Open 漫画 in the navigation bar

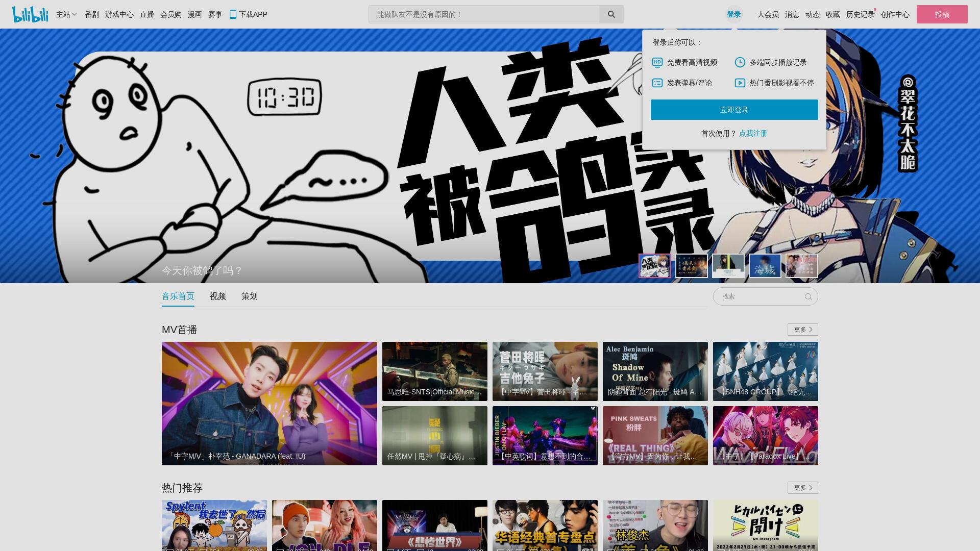[195, 14]
